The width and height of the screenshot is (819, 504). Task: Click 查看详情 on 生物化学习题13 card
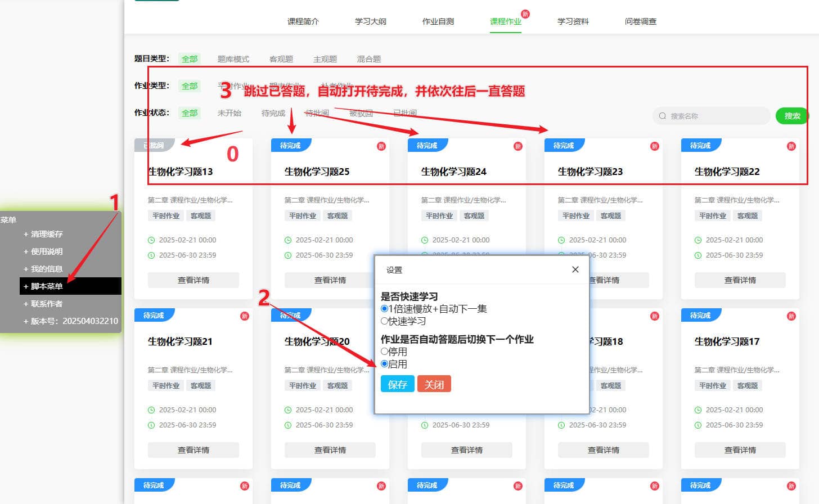pos(193,280)
